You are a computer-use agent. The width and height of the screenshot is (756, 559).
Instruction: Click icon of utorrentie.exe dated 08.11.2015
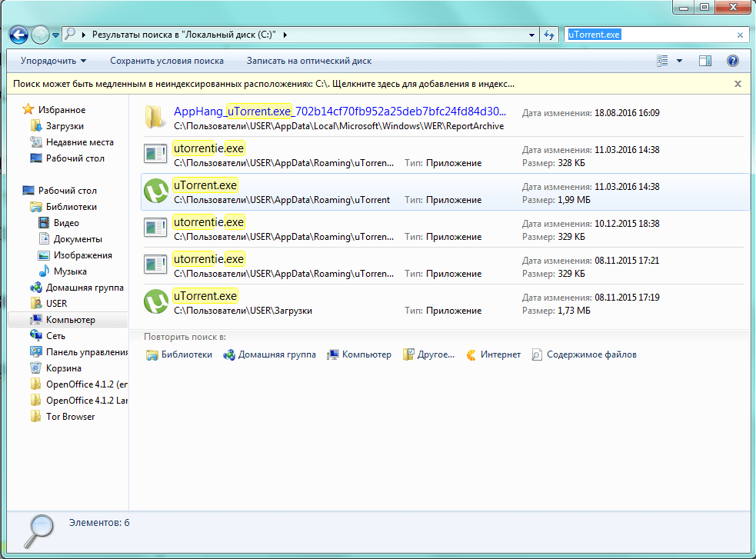coord(155,265)
